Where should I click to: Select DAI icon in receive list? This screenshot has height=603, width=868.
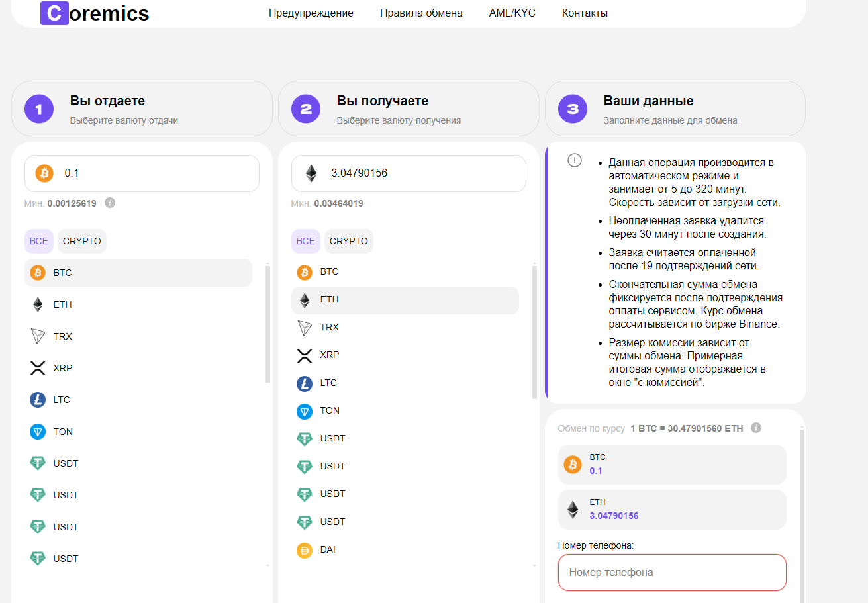coord(305,549)
